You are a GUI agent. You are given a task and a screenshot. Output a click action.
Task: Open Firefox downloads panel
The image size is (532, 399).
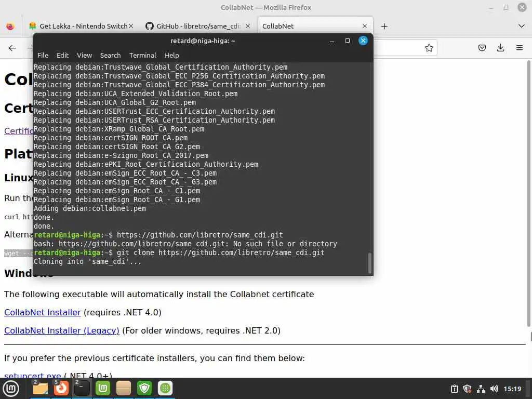[x=500, y=48]
